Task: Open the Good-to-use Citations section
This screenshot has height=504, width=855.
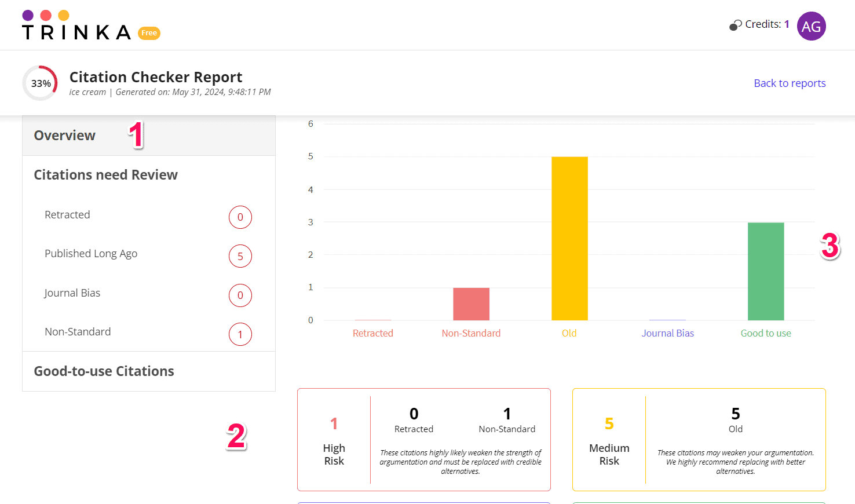Action: coord(149,371)
